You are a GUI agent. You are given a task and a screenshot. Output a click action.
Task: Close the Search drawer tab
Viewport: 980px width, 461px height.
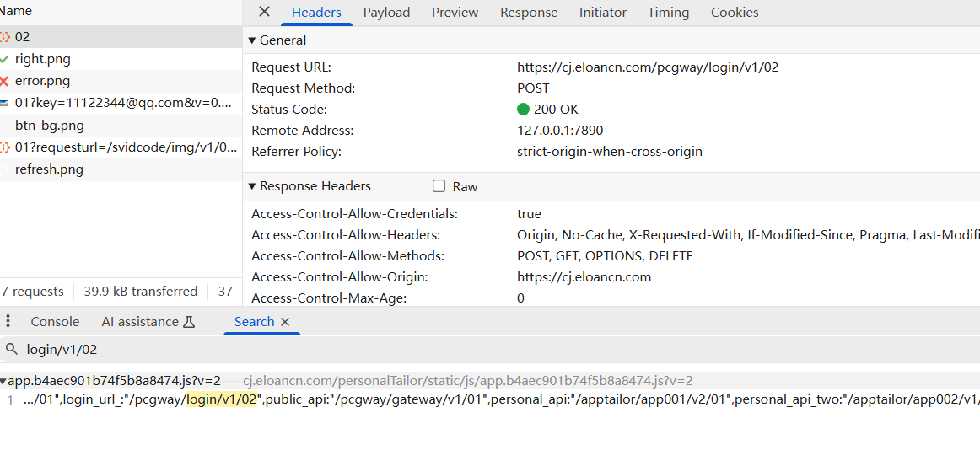(285, 322)
